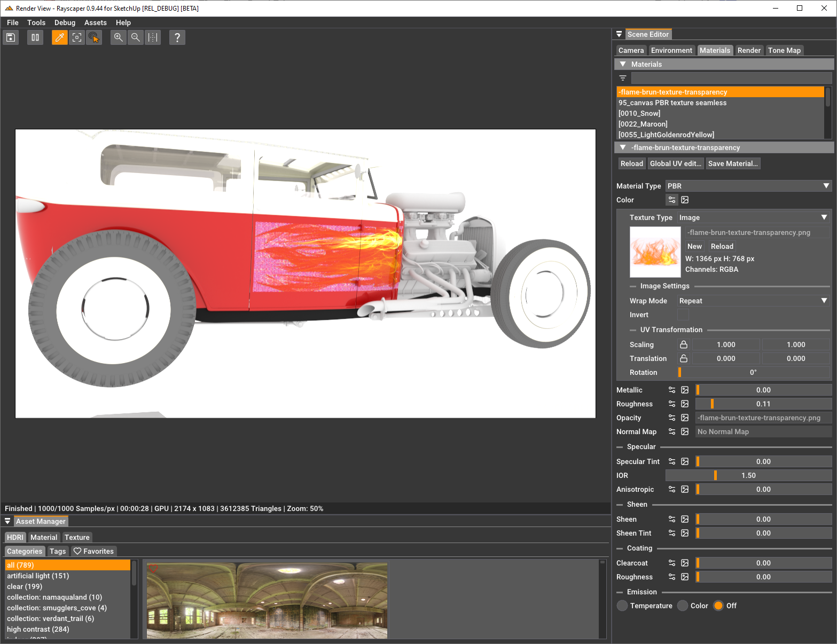Open the File menu
This screenshot has height=644, width=837.
(x=13, y=22)
